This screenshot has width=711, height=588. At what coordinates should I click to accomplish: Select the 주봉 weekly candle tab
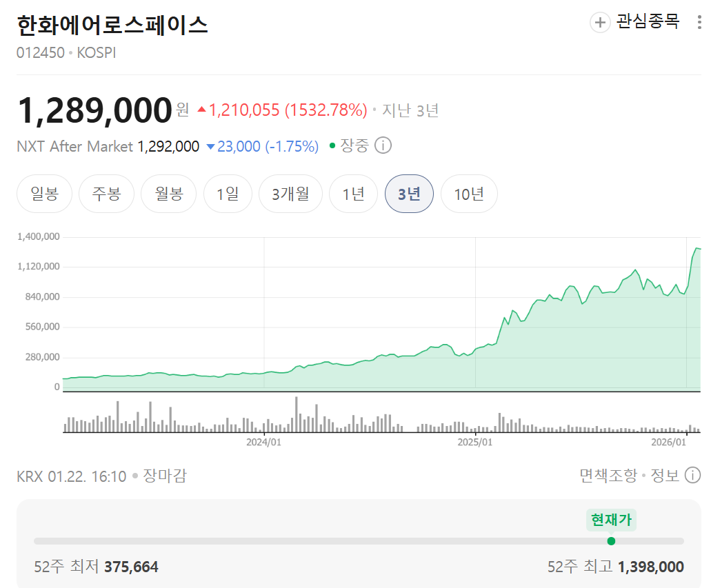(x=107, y=194)
